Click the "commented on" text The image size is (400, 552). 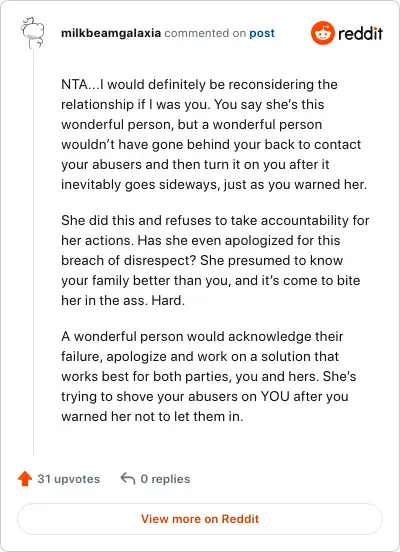[205, 33]
